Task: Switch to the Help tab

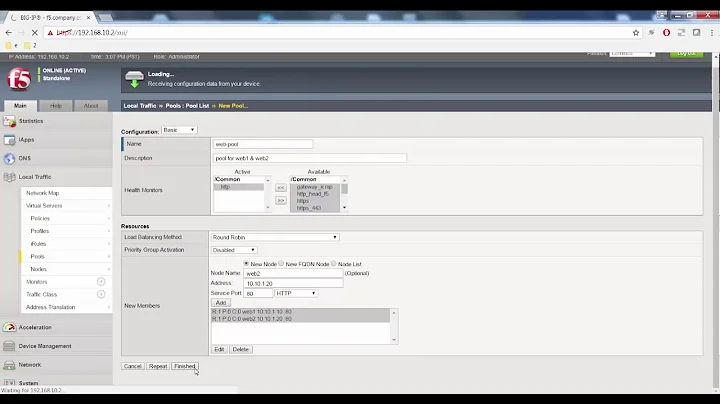Action: click(56, 106)
